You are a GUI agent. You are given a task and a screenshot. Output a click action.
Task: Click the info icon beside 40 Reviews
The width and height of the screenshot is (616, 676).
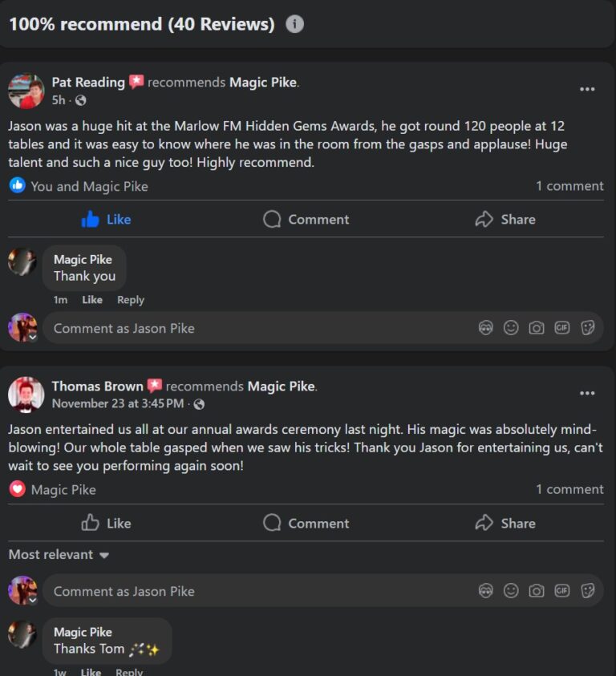coord(295,24)
